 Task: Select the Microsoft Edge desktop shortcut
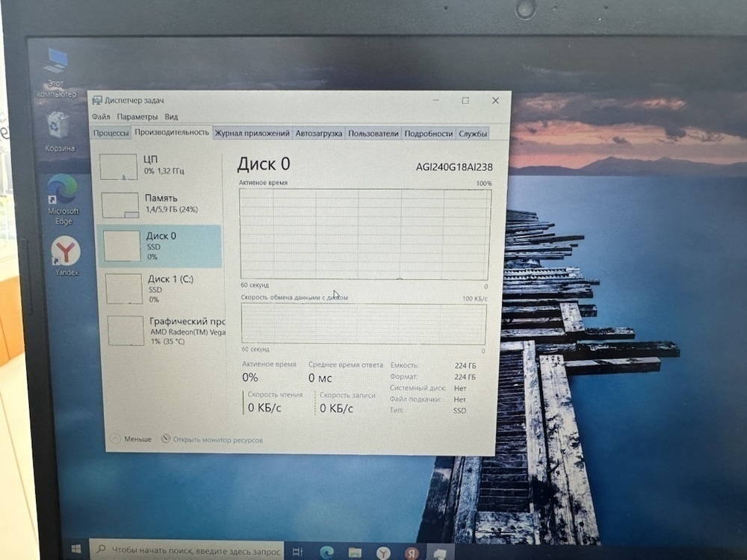pos(63,200)
